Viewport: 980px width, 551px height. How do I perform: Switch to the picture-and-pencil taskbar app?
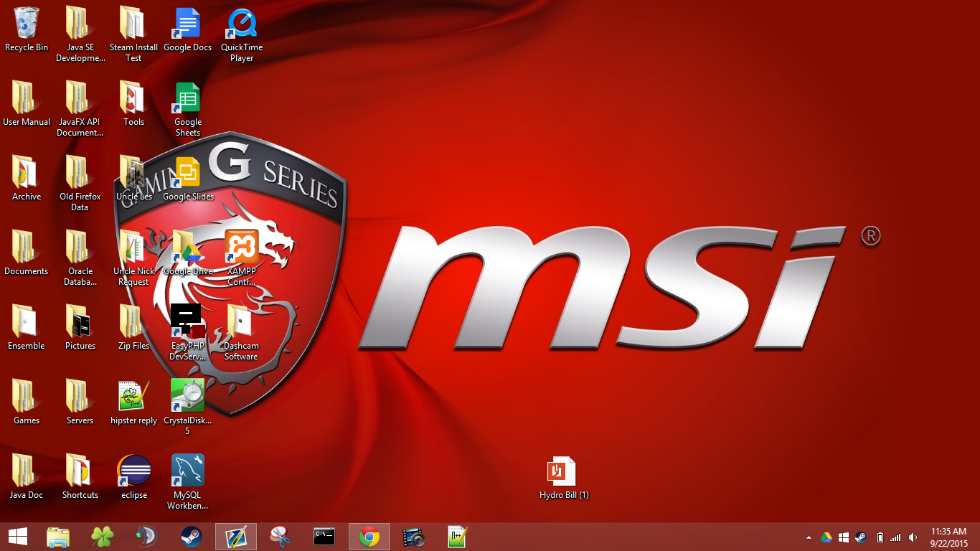tap(236, 537)
